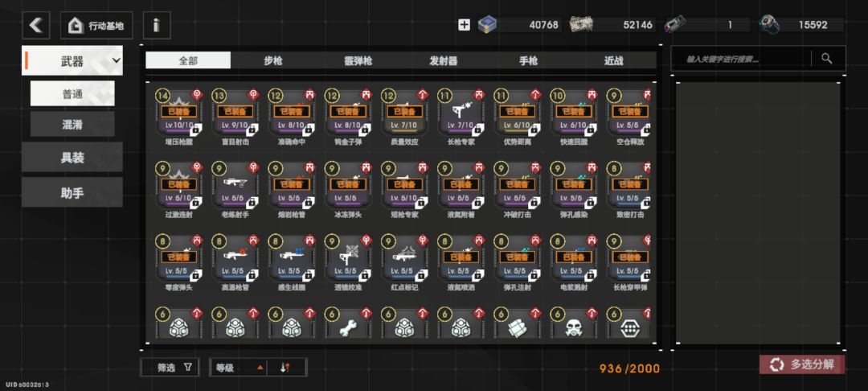This screenshot has width=868, height=391.
Task: Go back with the left arrow button
Action: tap(36, 26)
